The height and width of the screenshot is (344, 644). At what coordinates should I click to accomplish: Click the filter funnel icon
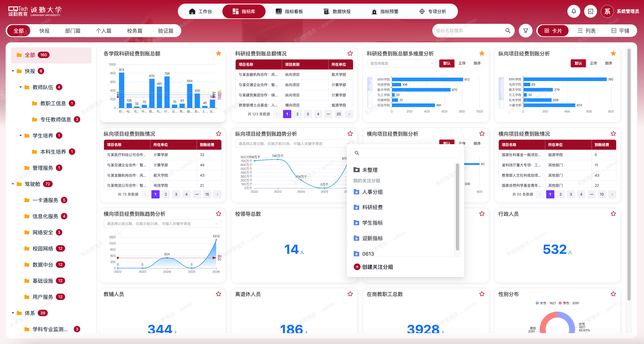(525, 31)
